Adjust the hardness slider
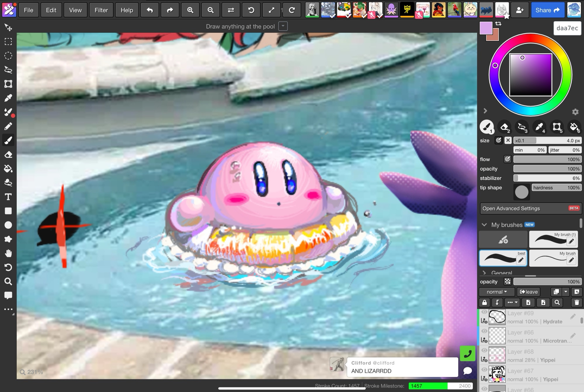Viewport: 584px width, 392px height. pyautogui.click(x=557, y=188)
